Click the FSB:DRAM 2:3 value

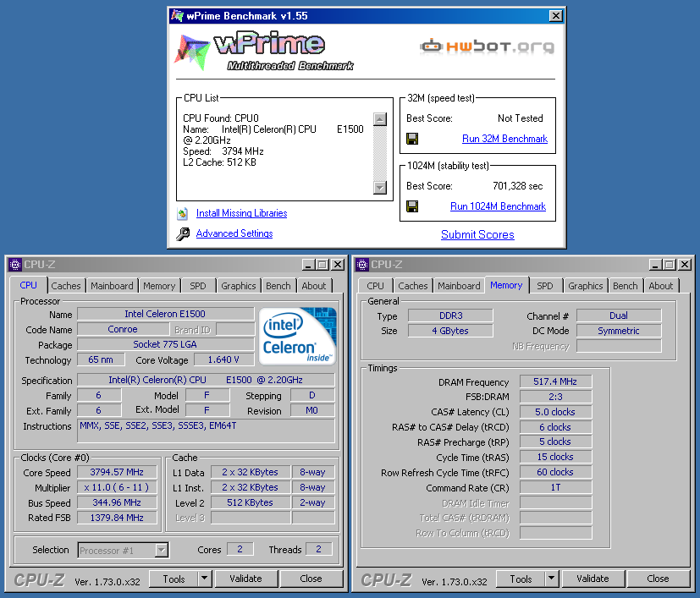click(x=555, y=397)
